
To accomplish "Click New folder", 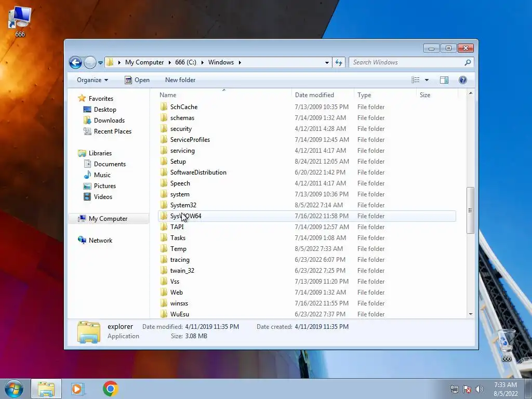I will tap(180, 80).
